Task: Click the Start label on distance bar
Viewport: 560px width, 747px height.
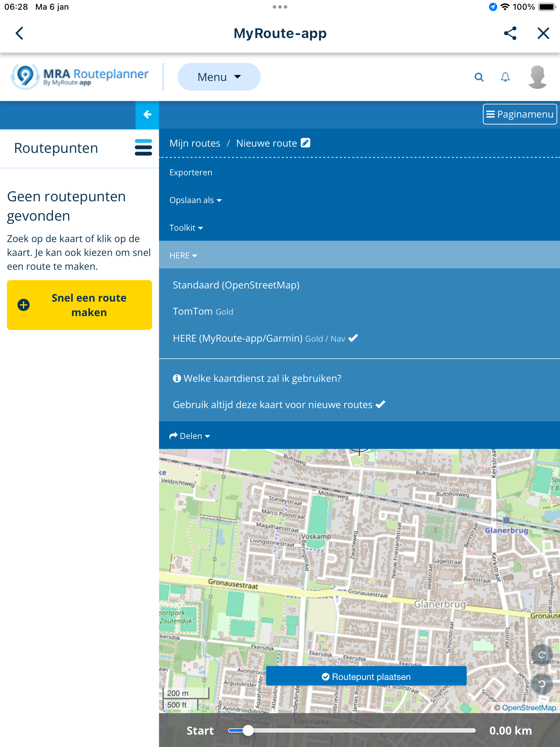Action: (x=200, y=731)
